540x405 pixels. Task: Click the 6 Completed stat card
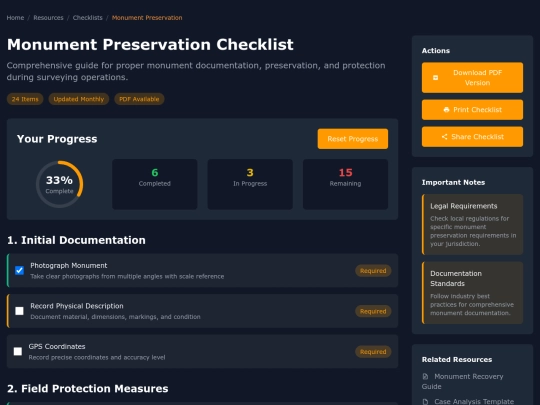[x=155, y=184]
